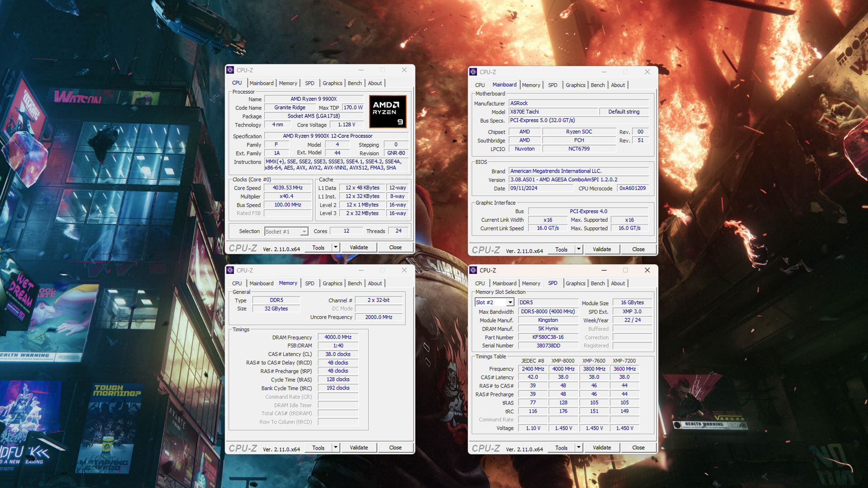The width and height of the screenshot is (868, 488).
Task: Click the Part Number KF580C38-16 field
Action: click(548, 337)
